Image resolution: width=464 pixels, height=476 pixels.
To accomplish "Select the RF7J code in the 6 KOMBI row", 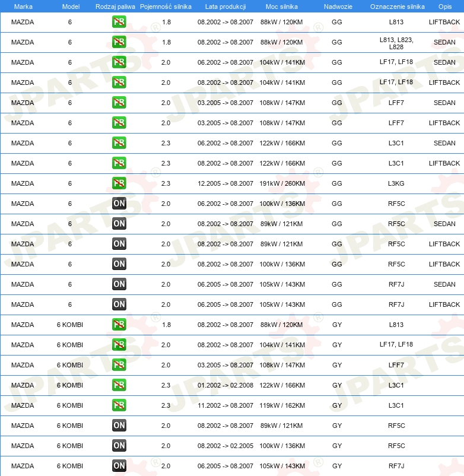I will (396, 466).
